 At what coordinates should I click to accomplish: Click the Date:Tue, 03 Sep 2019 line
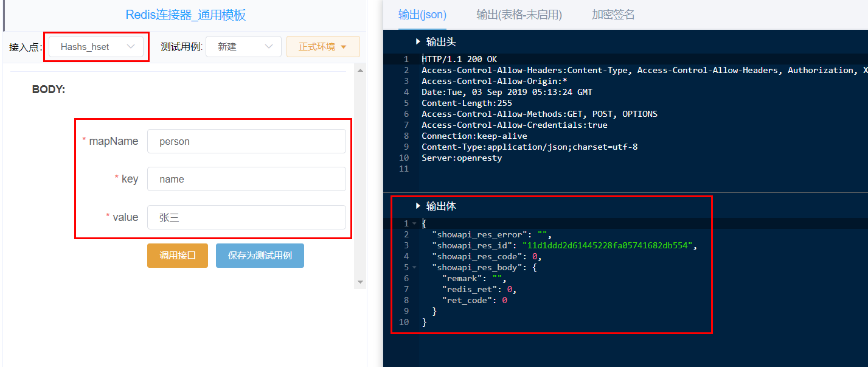tap(507, 92)
